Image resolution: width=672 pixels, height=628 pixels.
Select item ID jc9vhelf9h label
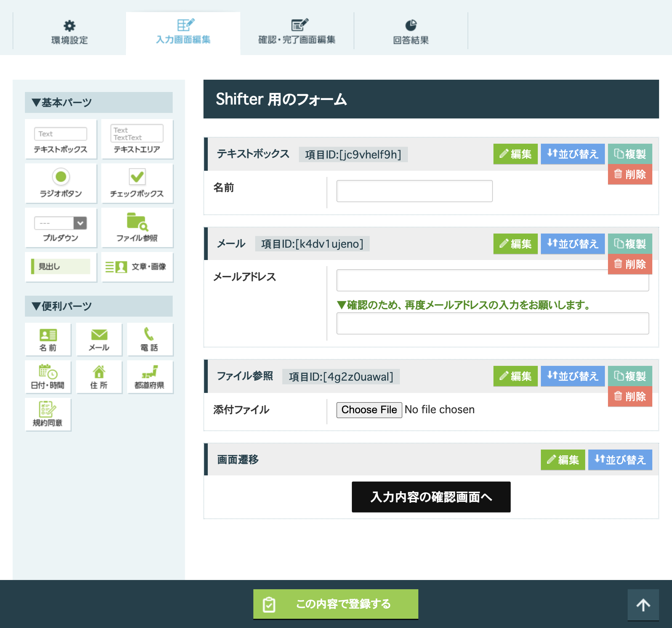point(353,154)
